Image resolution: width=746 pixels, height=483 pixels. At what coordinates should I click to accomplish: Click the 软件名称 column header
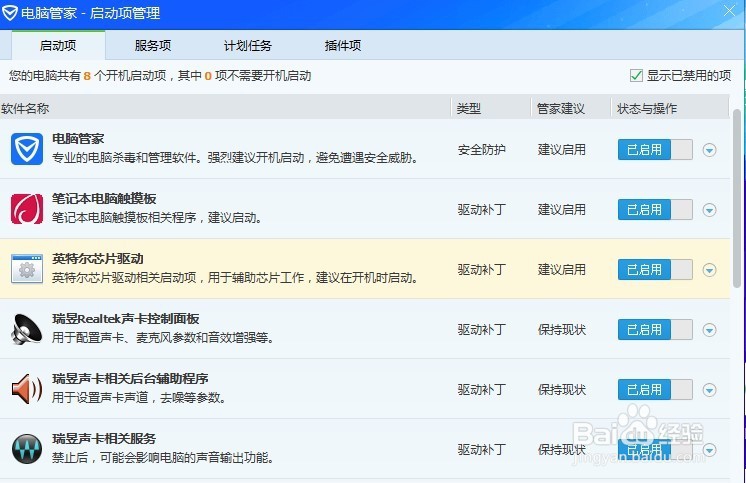click(225, 108)
